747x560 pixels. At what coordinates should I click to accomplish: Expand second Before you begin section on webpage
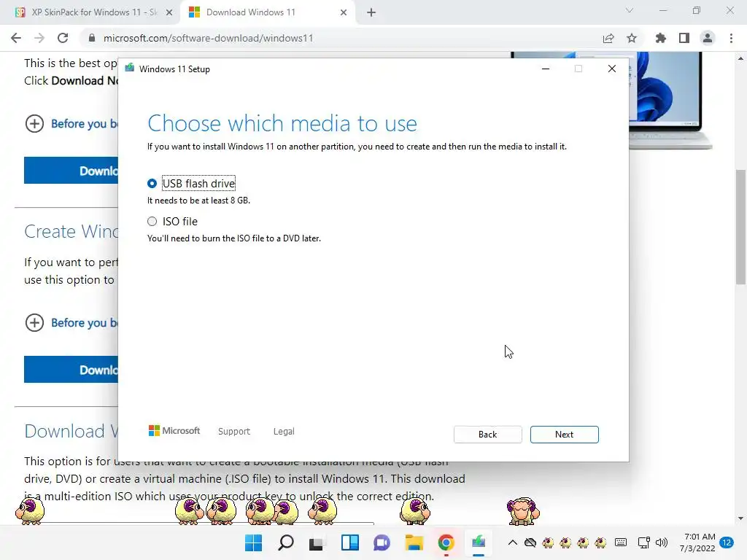coord(34,323)
